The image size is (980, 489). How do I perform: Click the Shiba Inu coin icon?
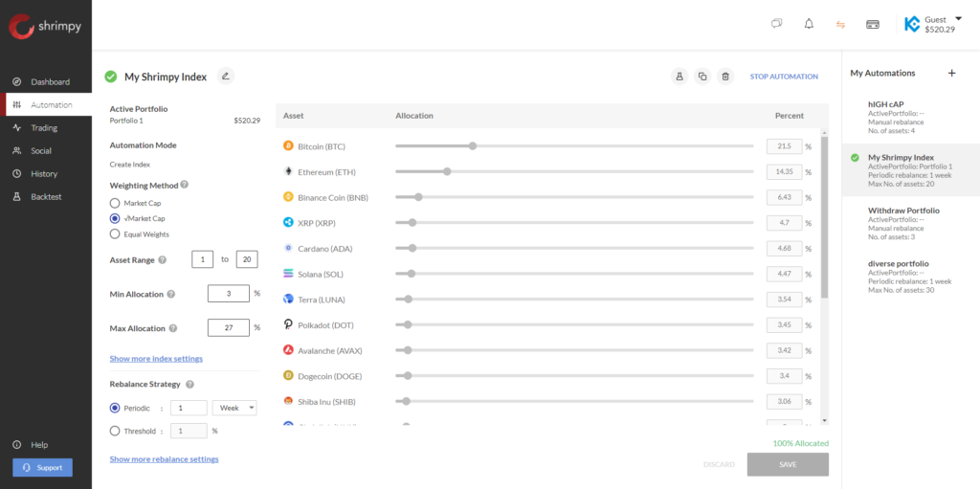[288, 402]
